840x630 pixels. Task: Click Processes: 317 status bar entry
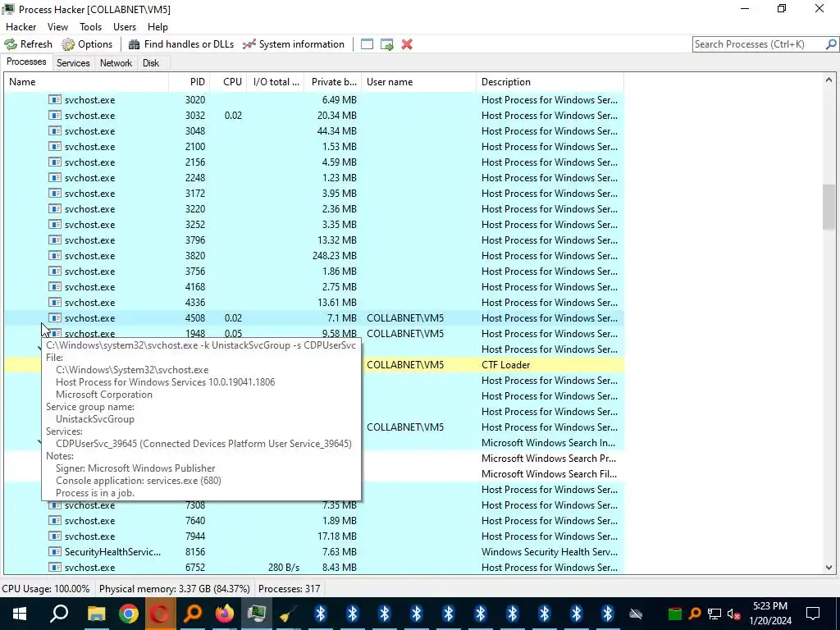290,589
